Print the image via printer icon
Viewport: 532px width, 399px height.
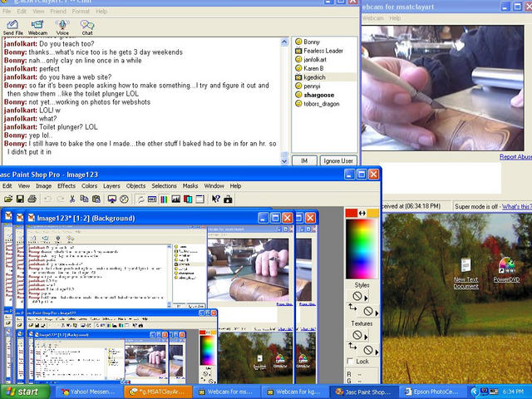tap(32, 199)
